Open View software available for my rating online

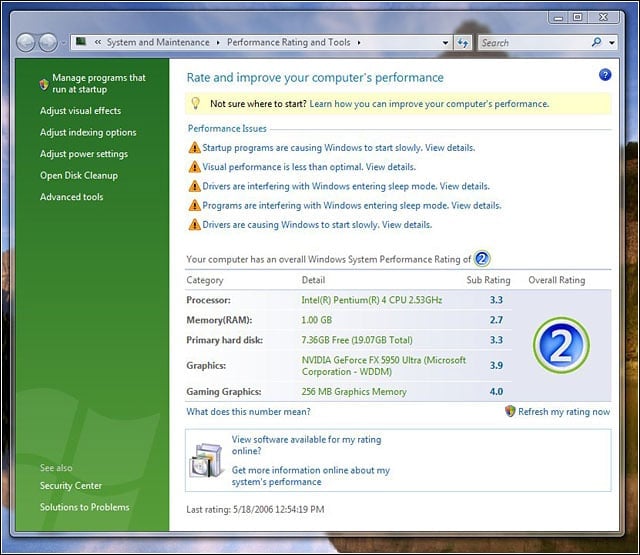[x=307, y=445]
